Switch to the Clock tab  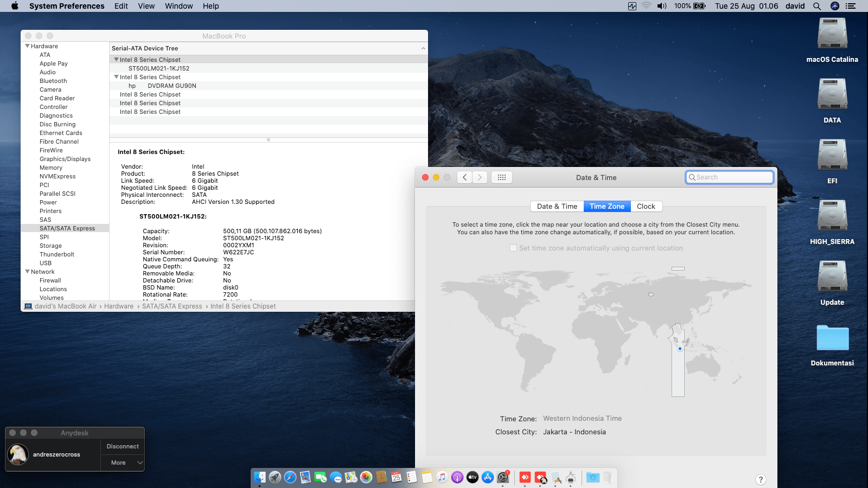click(x=646, y=206)
